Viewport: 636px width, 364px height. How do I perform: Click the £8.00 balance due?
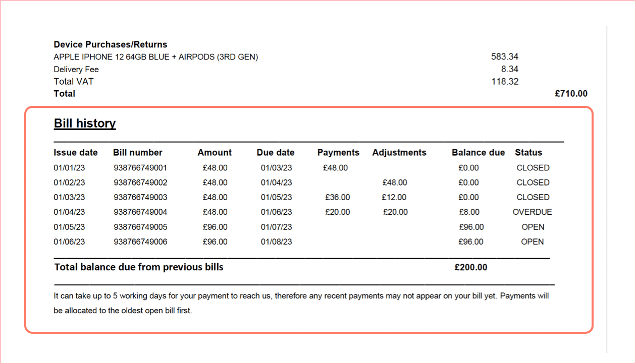(x=469, y=212)
